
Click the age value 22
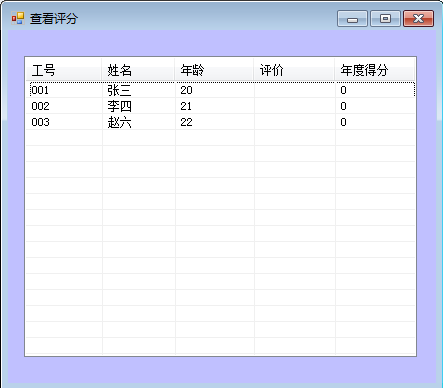point(186,122)
